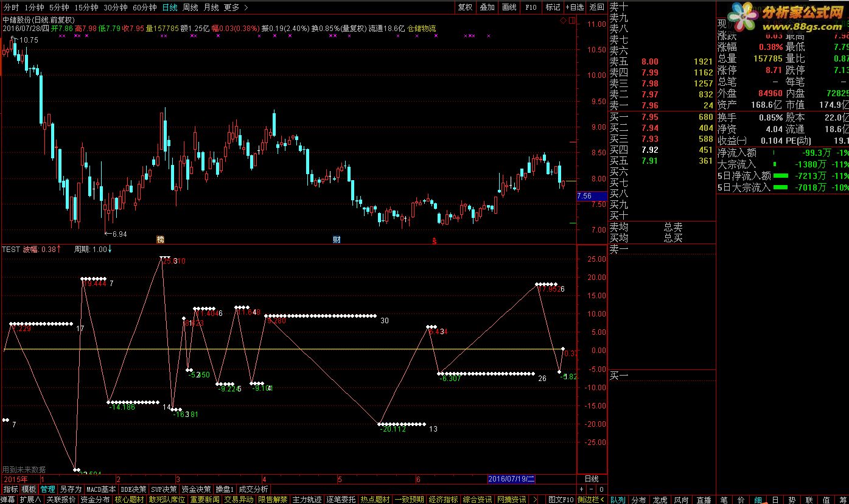Add stock with +自选 button
This screenshot has width=849, height=504.
(x=575, y=7)
